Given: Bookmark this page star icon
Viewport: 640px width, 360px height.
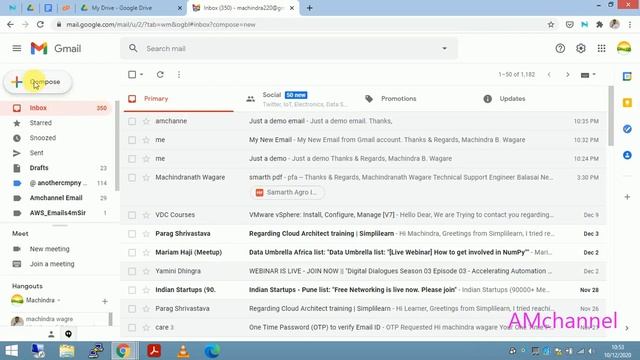Looking at the screenshot, I should tap(551, 24).
